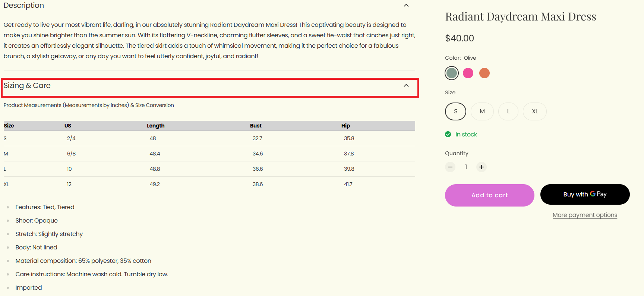Image resolution: width=644 pixels, height=296 pixels.
Task: Select the Olive color swatch
Action: point(452,73)
